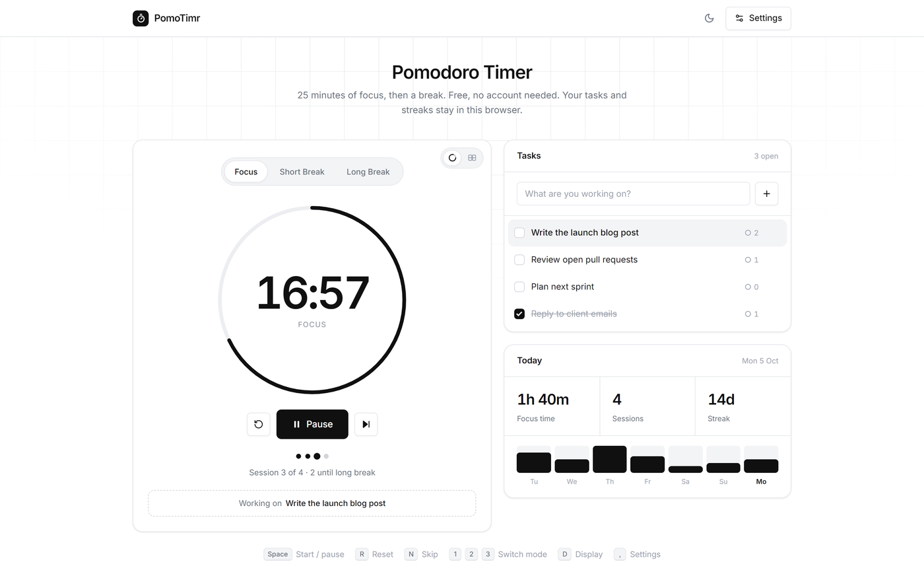Switch to ring timer display view
The image size is (924, 578).
[453, 158]
